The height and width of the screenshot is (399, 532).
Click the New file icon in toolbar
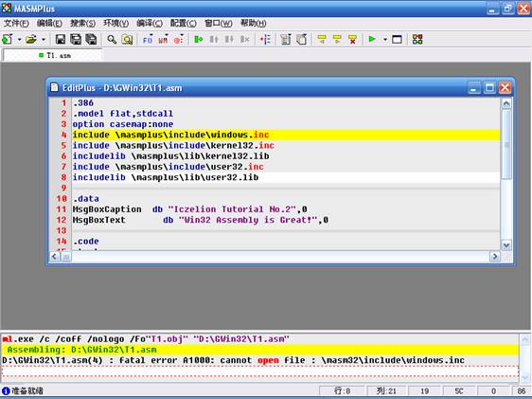coord(8,40)
